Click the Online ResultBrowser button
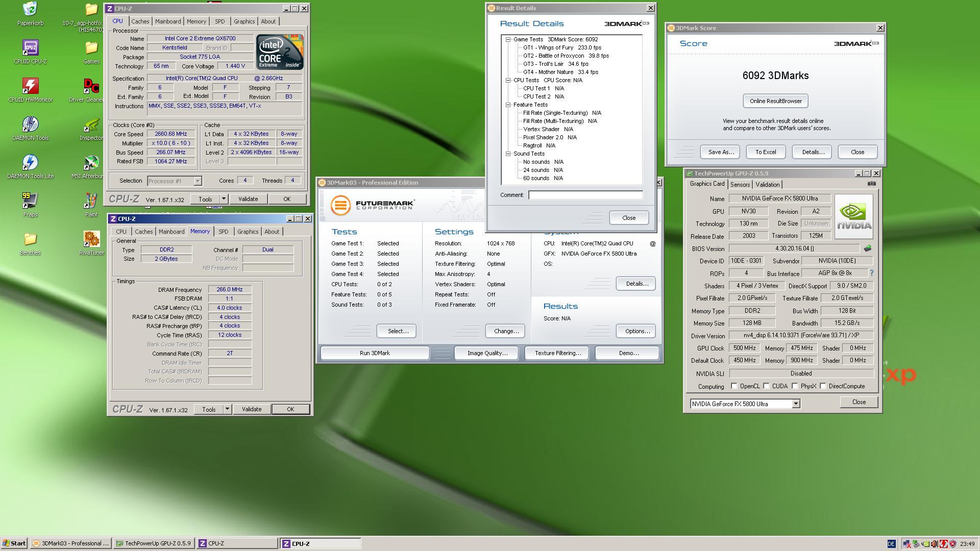Screen dimensions: 980x551 coord(775,101)
